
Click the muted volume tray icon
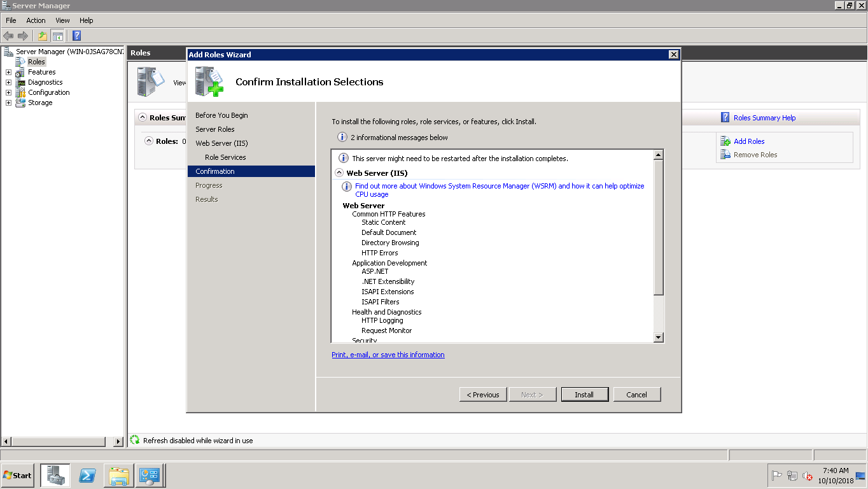click(x=808, y=476)
